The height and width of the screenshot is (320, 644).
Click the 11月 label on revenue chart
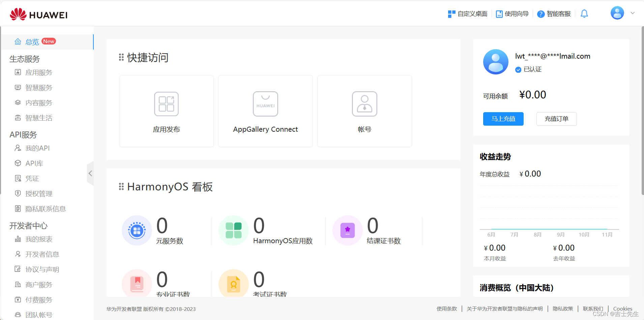pos(607,234)
